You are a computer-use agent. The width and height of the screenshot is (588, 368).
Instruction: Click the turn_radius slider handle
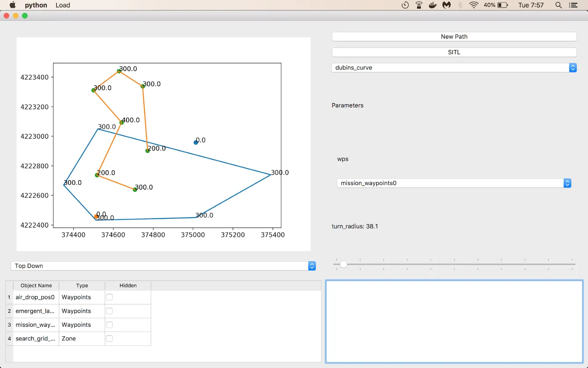coord(344,264)
